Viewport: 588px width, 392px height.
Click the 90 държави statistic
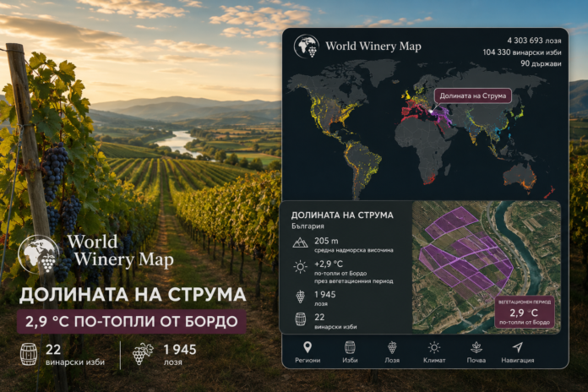[x=541, y=63]
